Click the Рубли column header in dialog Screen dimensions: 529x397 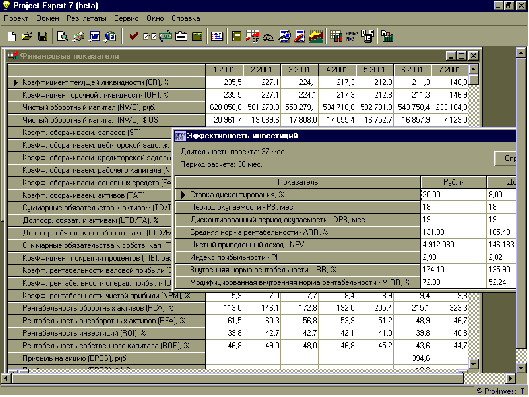[453, 182]
